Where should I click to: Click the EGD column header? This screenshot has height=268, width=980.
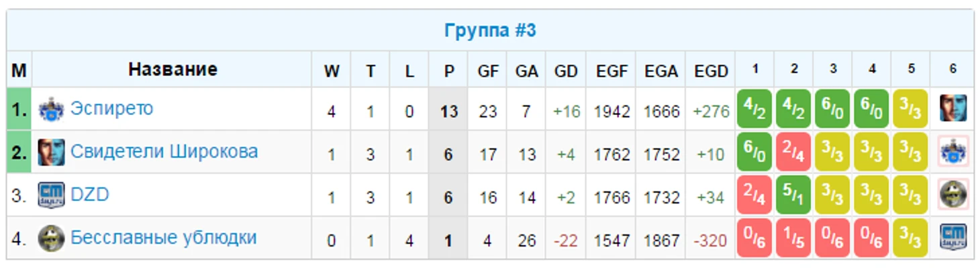coord(711,71)
